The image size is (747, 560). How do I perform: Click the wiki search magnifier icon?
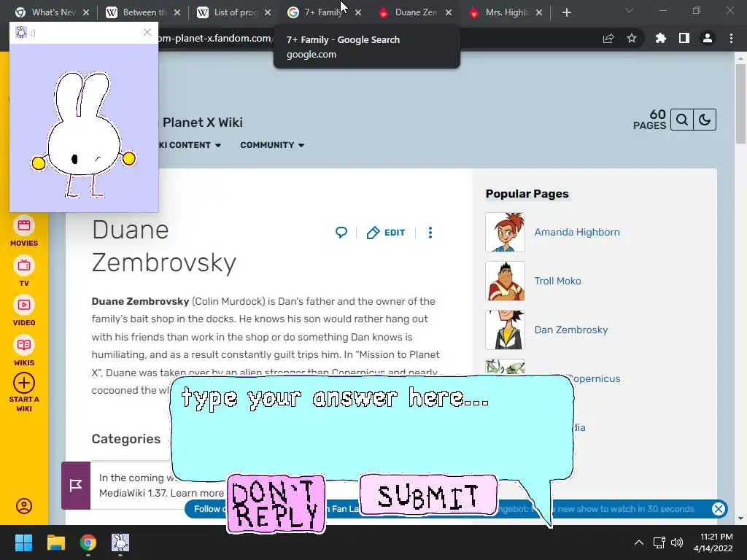[682, 120]
